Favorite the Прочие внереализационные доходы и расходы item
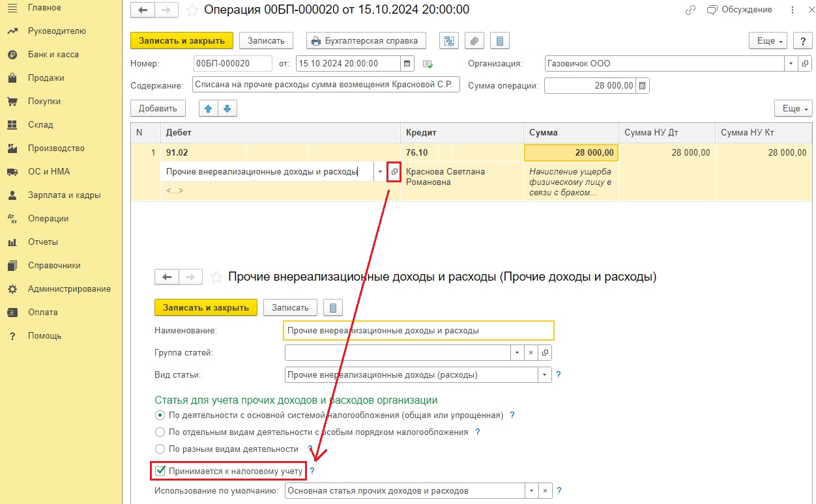This screenshot has height=504, width=816. click(x=216, y=277)
